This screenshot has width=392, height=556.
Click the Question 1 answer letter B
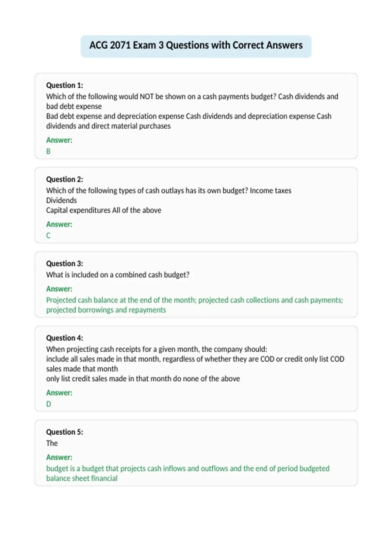point(48,151)
